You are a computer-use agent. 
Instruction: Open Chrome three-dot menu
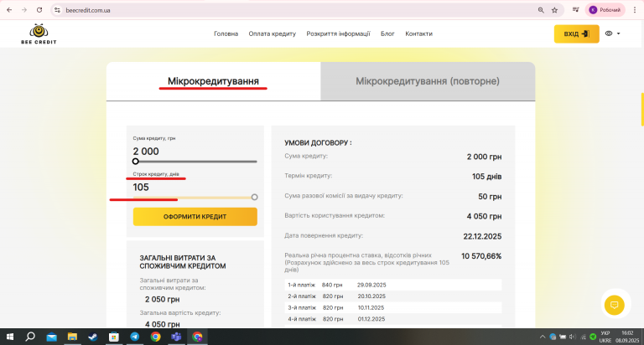point(635,10)
